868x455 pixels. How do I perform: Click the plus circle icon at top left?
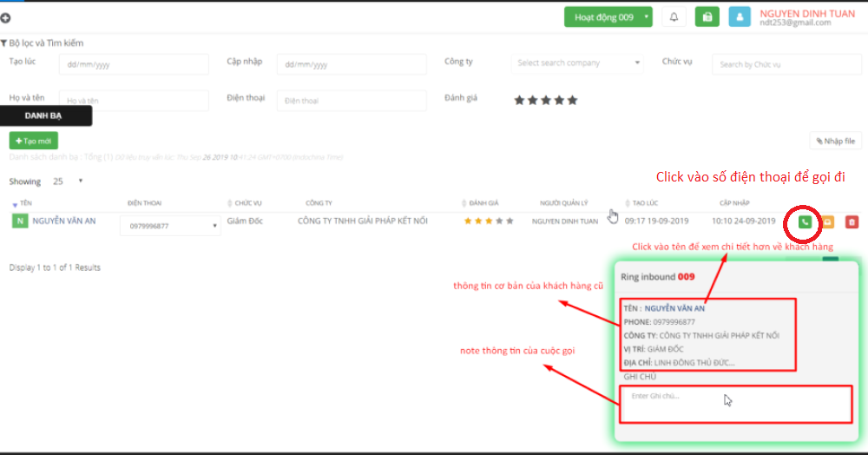tap(5, 18)
